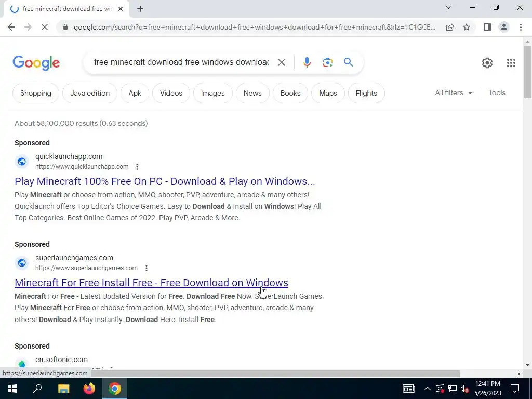Image resolution: width=532 pixels, height=399 pixels.
Task: Stop page loading with the X button
Action: (45, 27)
